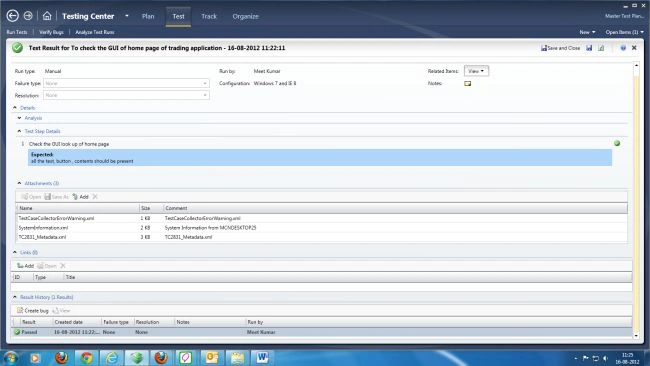Screen dimensions: 650x366
Task: Delete attachment using the X icon
Action: tap(95, 196)
